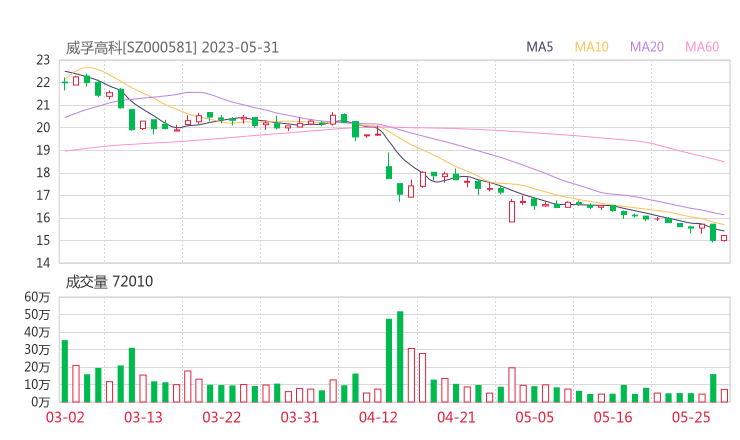740x440 pixels.
Task: Click the 04-12 date axis label
Action: coord(378,417)
